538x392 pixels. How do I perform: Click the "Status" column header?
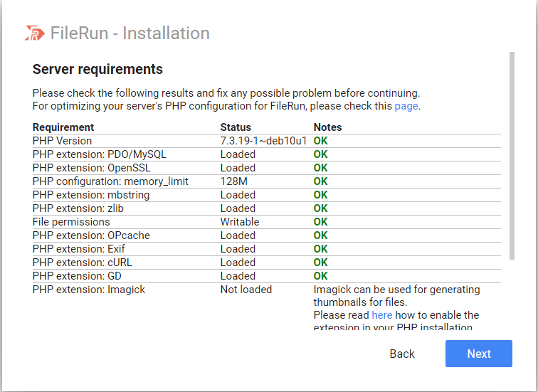click(236, 127)
